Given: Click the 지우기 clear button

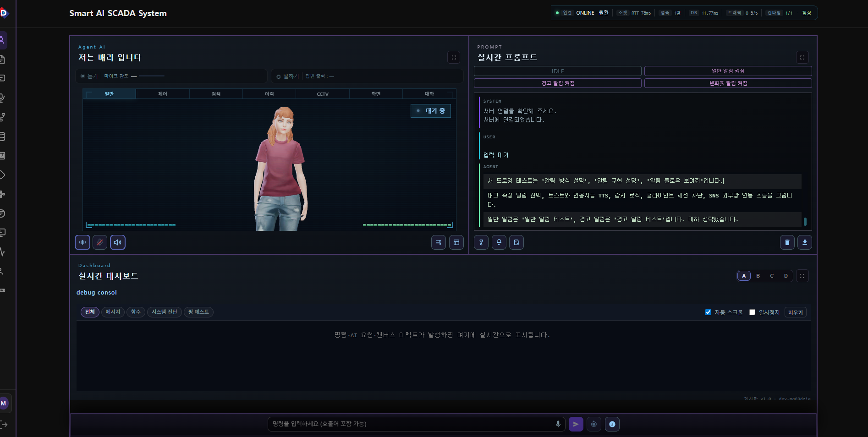Looking at the screenshot, I should pos(796,312).
